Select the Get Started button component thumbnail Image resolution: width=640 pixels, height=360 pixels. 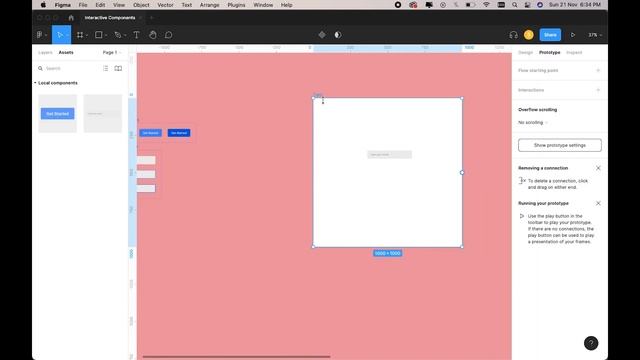[58, 113]
